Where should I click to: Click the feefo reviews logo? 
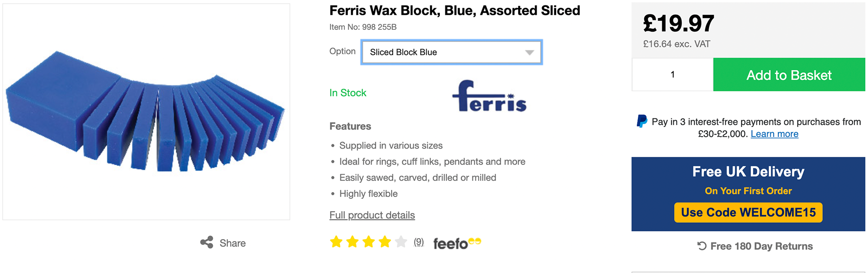(x=457, y=243)
